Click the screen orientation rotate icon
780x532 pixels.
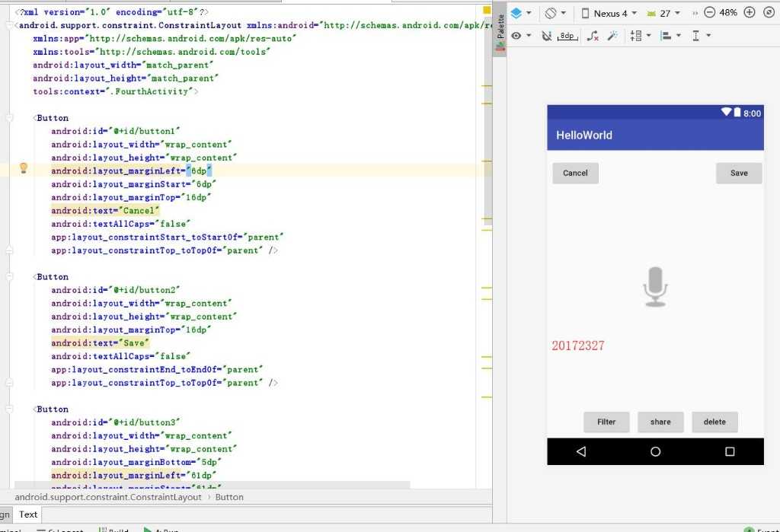[x=551, y=14]
